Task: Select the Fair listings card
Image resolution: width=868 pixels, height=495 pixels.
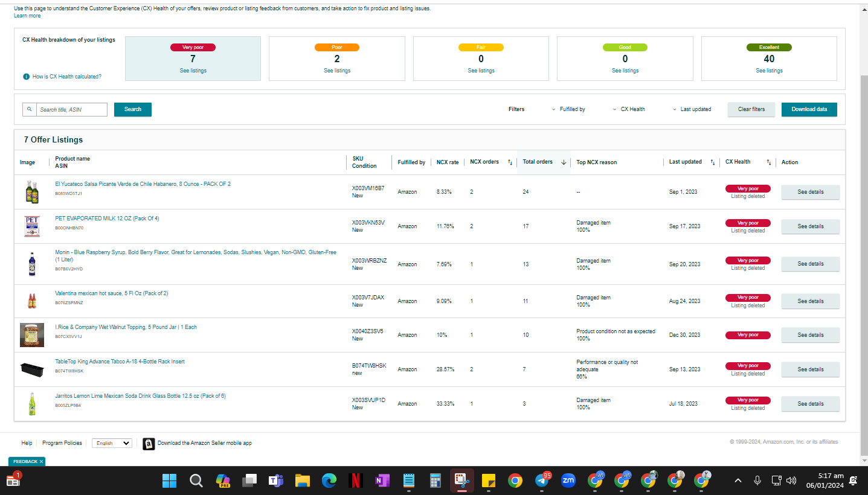Action: [481, 59]
